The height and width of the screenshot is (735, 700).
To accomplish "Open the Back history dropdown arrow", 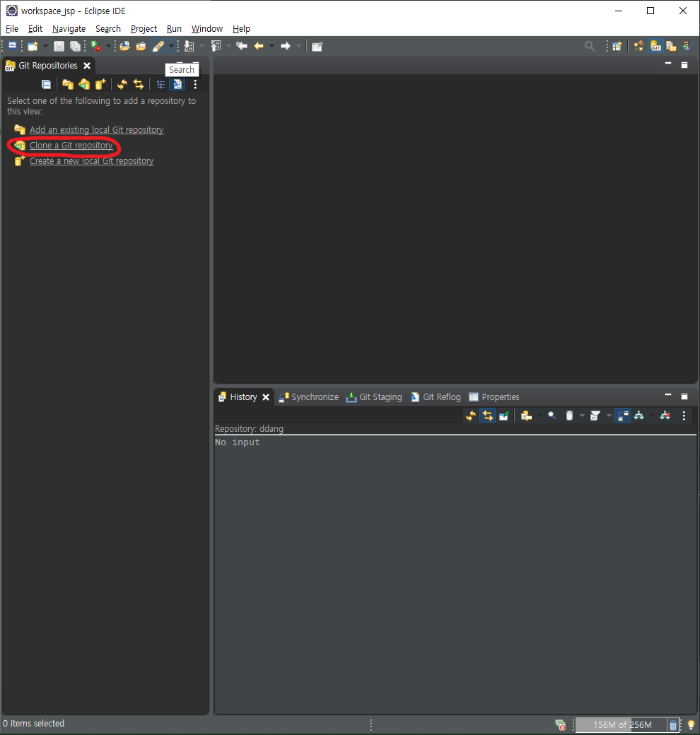I will (x=272, y=46).
